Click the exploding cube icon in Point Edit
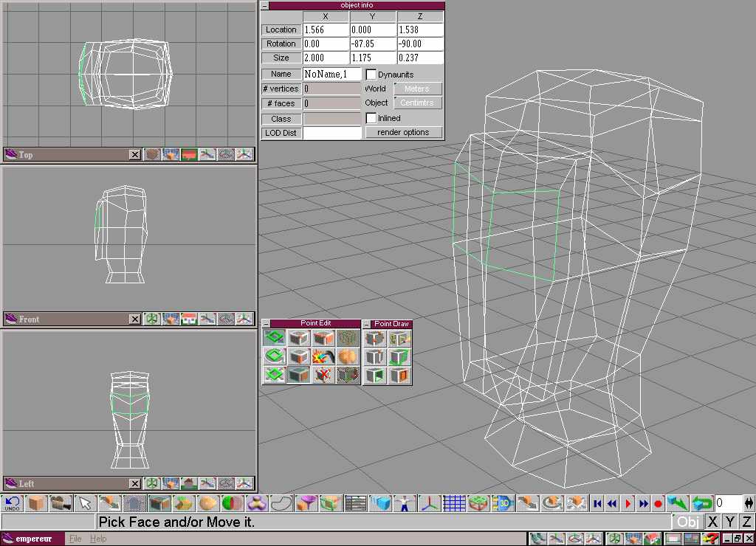Viewport: 756px width, 546px height. click(x=323, y=356)
